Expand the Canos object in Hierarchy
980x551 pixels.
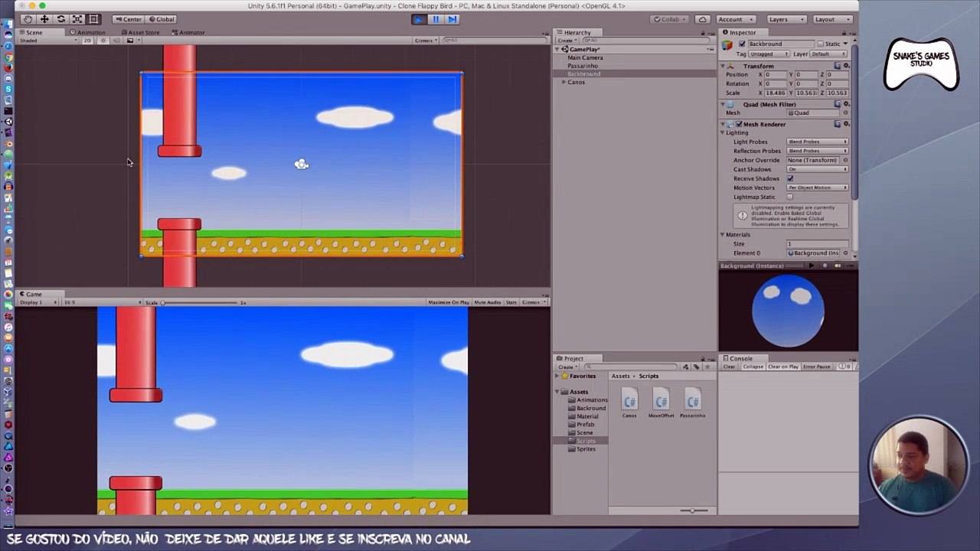563,82
